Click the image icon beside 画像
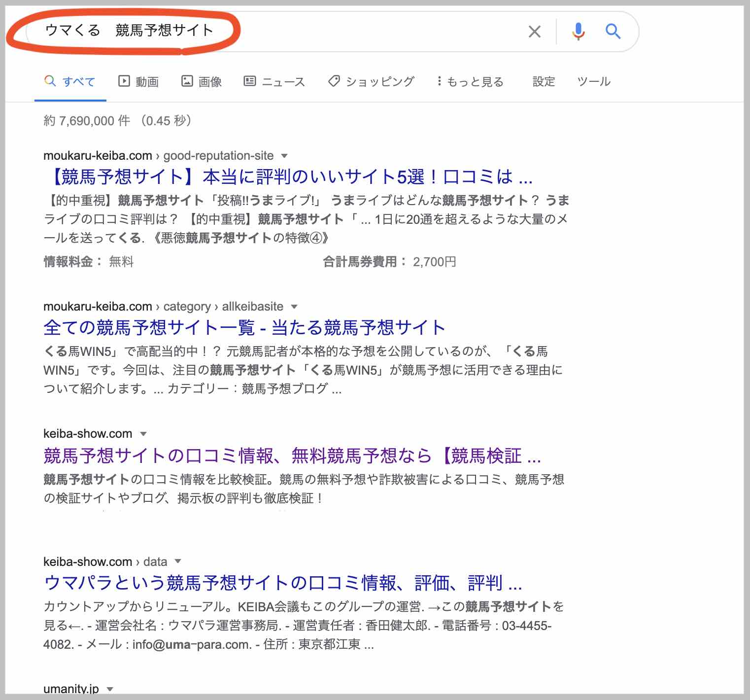The height and width of the screenshot is (700, 750). [187, 81]
